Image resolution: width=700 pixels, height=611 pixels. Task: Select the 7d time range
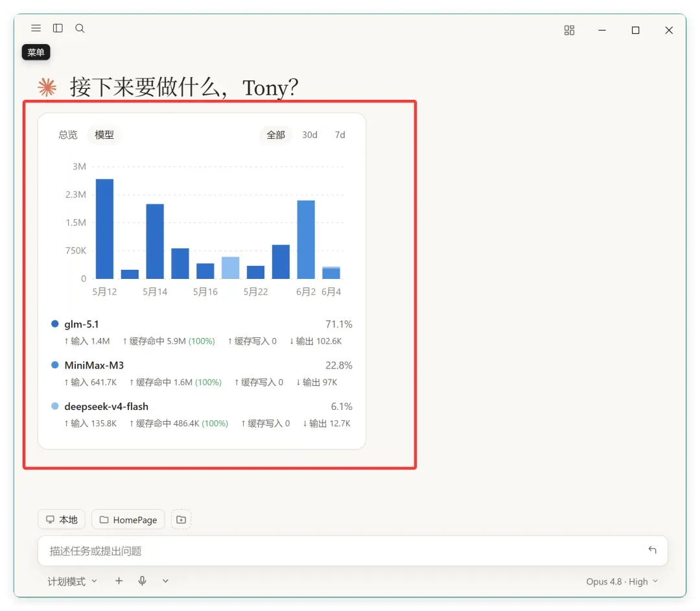[340, 135]
